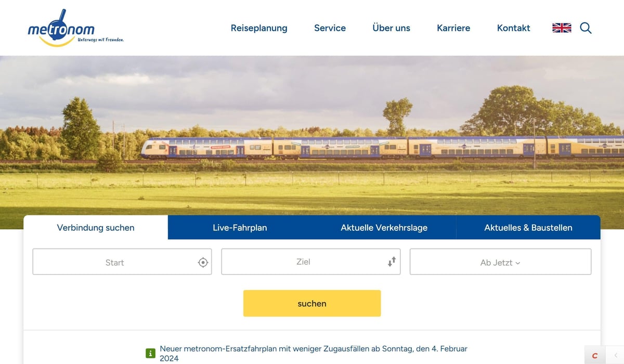Click the green info icon
The width and height of the screenshot is (624, 364).
150,354
